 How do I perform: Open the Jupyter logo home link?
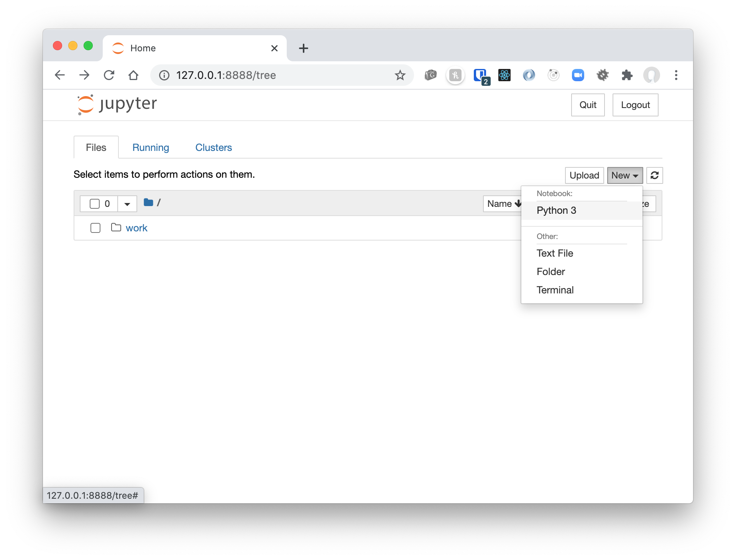[116, 104]
